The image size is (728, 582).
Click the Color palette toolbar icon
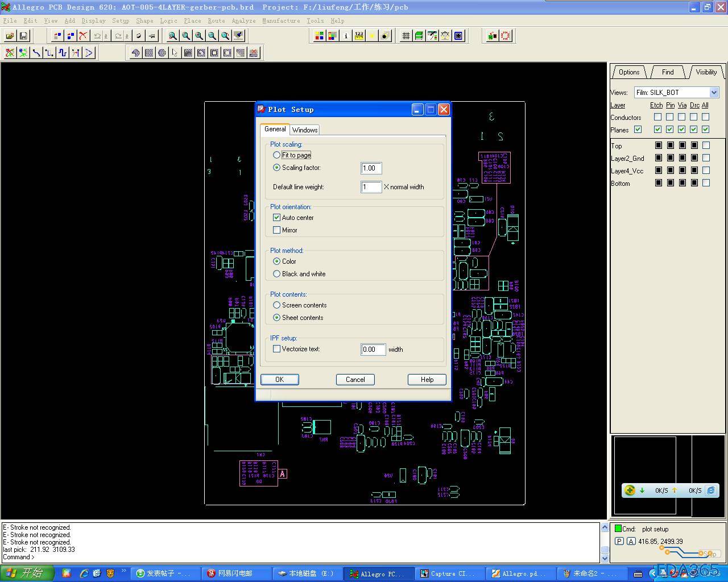point(319,36)
